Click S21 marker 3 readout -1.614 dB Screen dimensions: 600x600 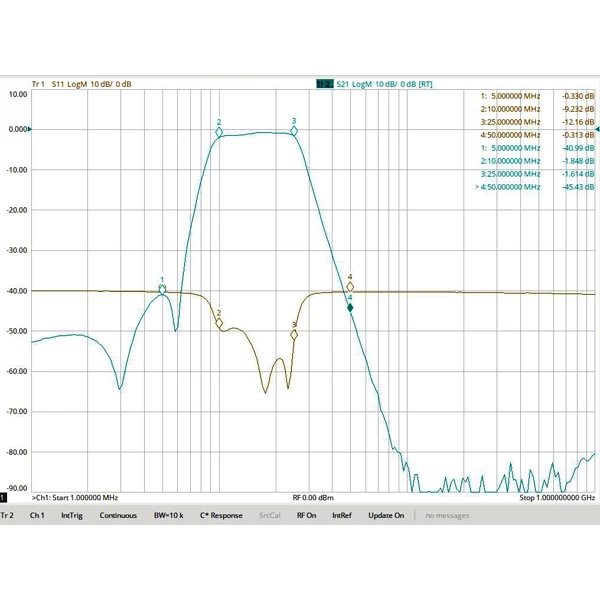pyautogui.click(x=537, y=174)
